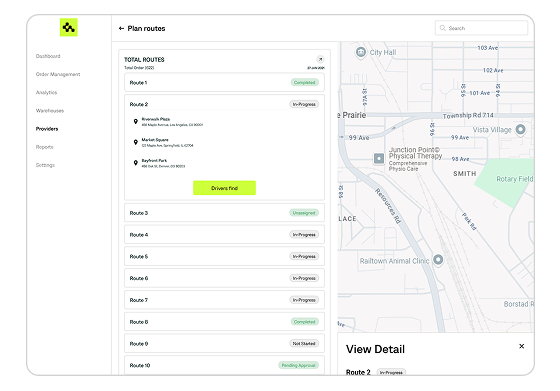The image size is (560, 391).
Task: Open Warehouses in the sidebar
Action: [x=50, y=111]
